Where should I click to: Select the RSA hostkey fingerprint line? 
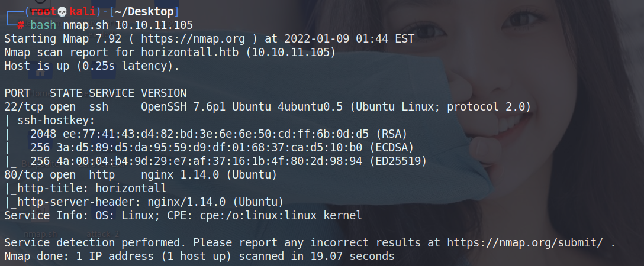click(x=218, y=134)
